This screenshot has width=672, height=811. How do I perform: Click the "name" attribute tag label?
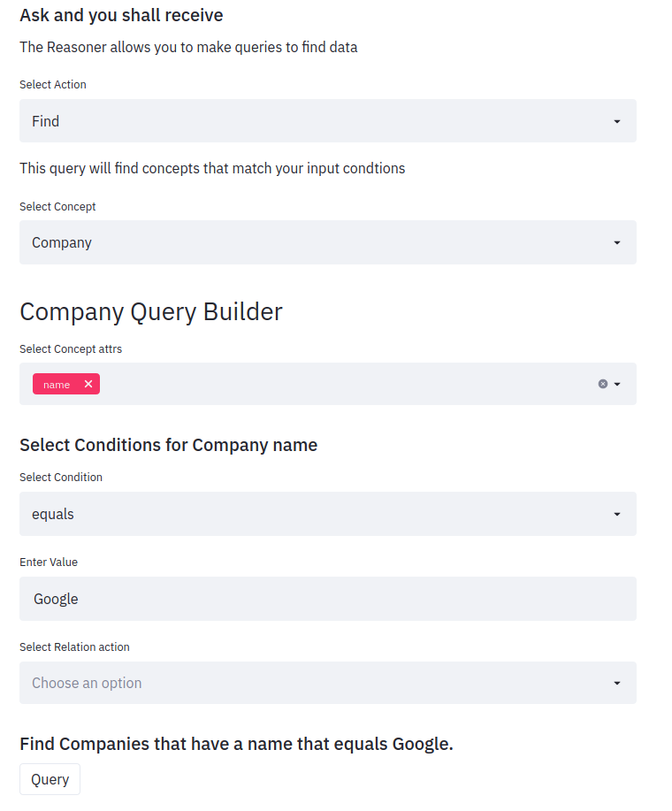coord(57,385)
